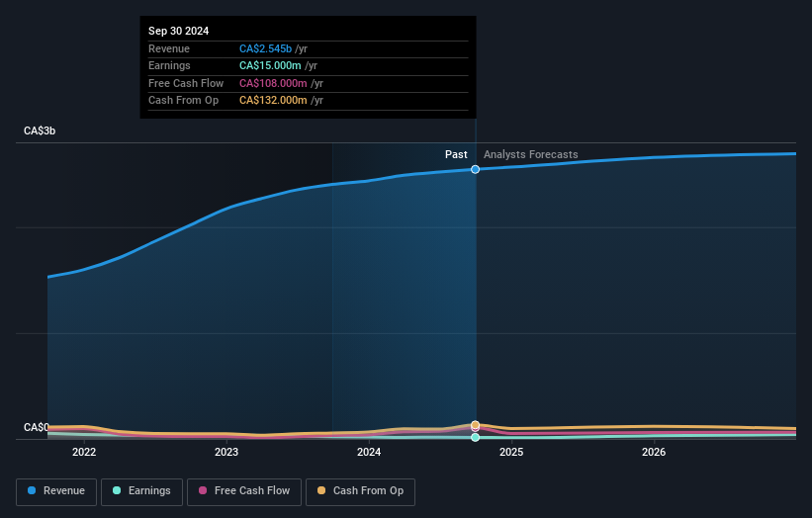Click the Past label on chart

[x=456, y=154]
